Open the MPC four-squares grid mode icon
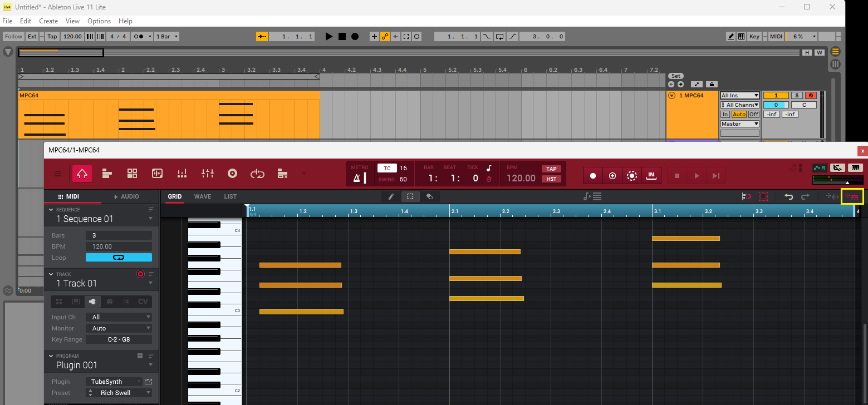The image size is (868, 405). pyautogui.click(x=132, y=174)
